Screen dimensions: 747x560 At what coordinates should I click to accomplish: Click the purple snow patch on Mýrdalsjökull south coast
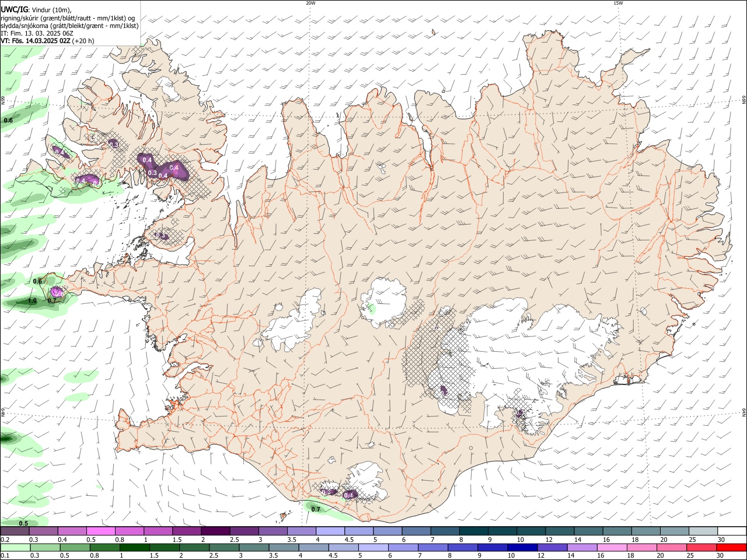coord(351,494)
